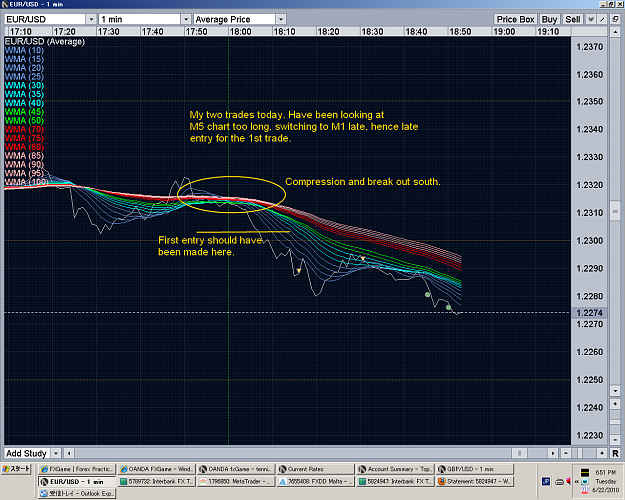Click the horizontal zoom out minus button
625x500 pixels.
[566, 453]
